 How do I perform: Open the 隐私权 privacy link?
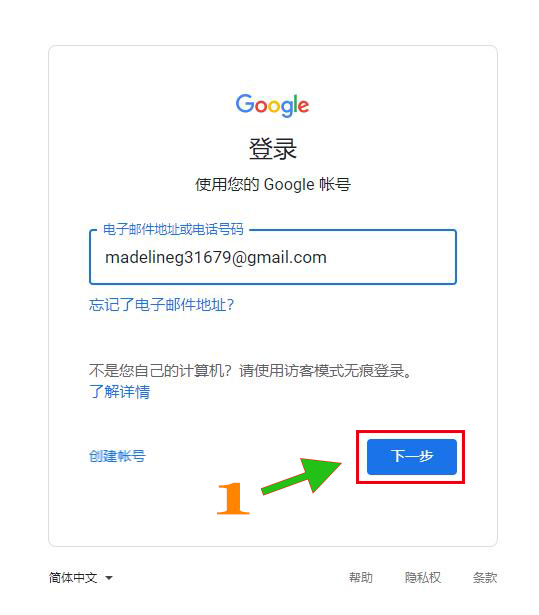click(423, 578)
